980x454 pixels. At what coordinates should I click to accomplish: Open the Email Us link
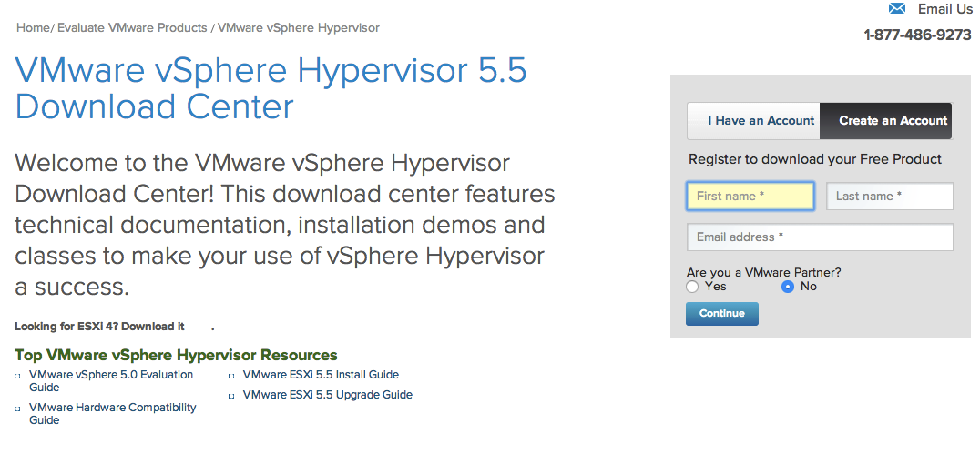point(944,9)
